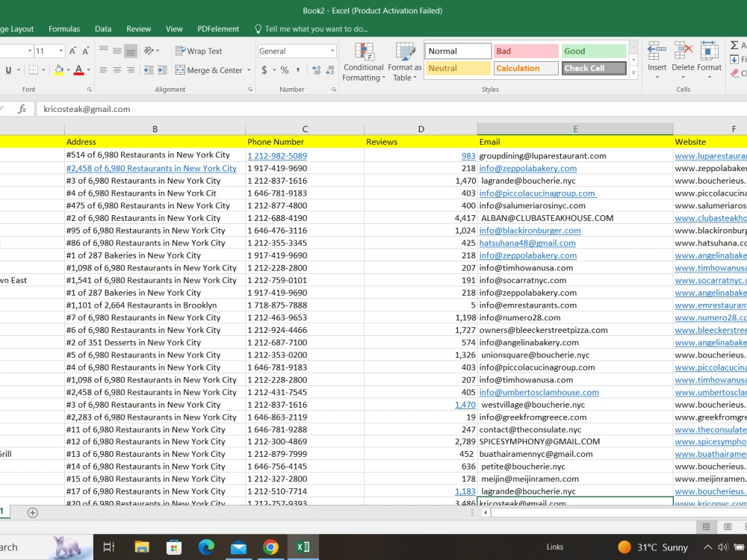Increase decimal places
747x560 pixels.
pos(316,70)
